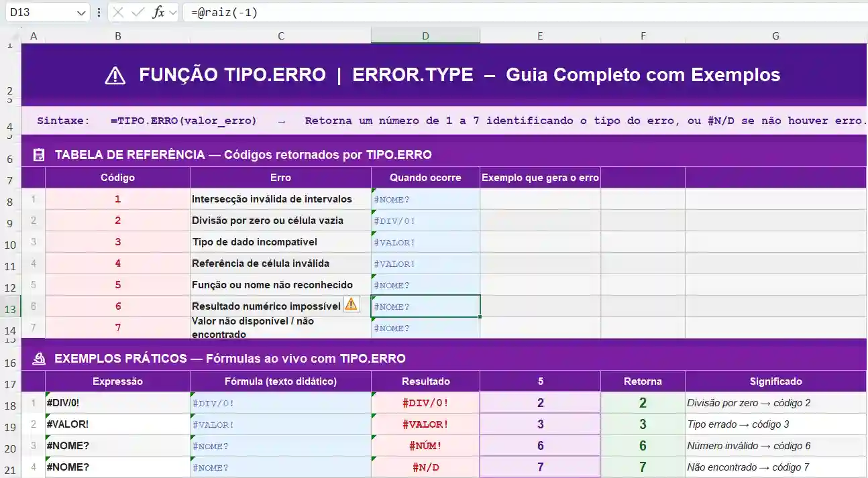Select 'Número inválido → código 6' cell
This screenshot has height=478, width=868.
[776, 446]
